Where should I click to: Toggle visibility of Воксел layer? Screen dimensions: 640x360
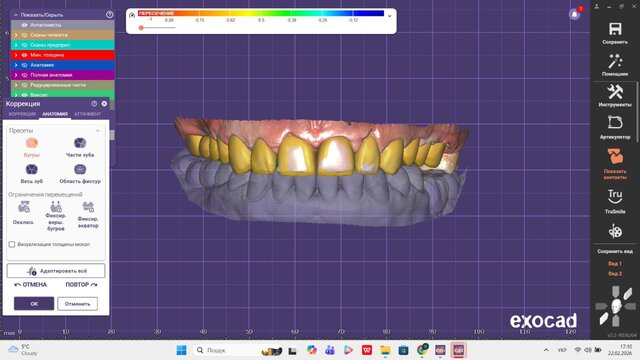tap(24, 95)
